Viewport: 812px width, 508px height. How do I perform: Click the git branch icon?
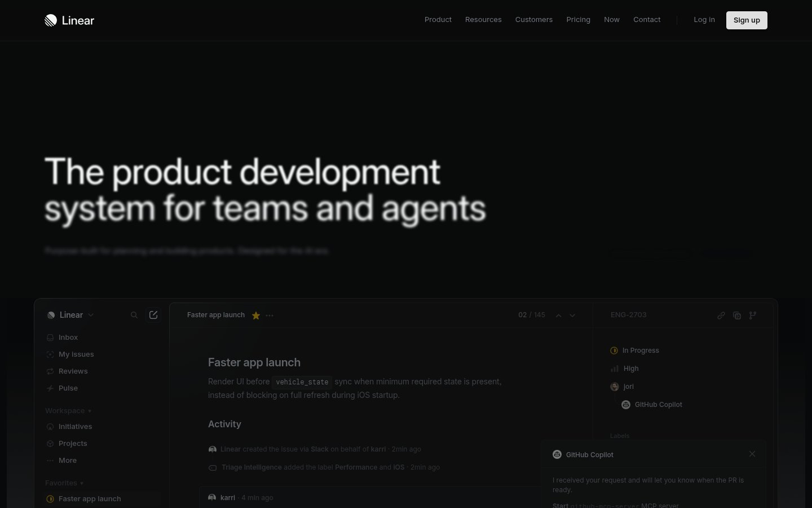pos(753,316)
